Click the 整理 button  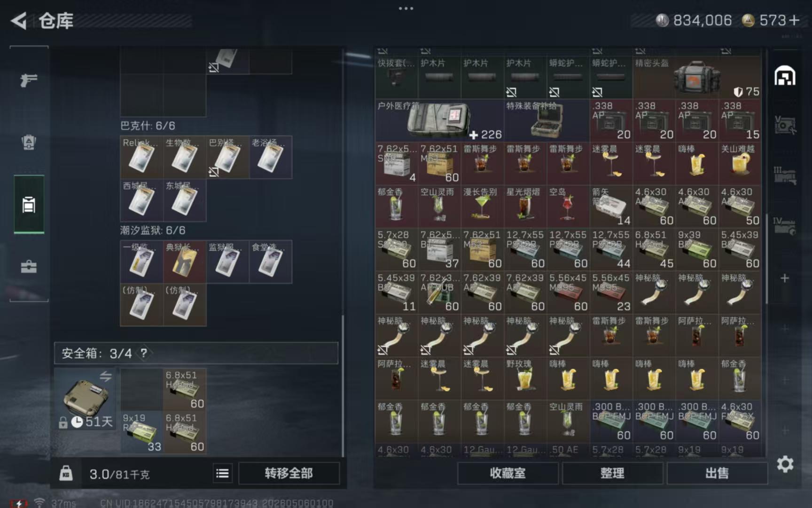(x=612, y=473)
